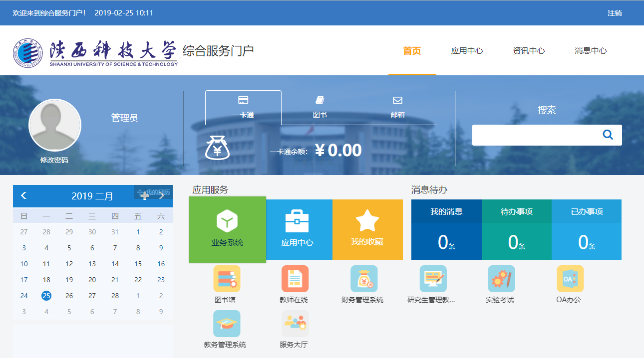Select the 我的收藏 favorites tile
This screenshot has width=644, height=358.
pos(367,229)
